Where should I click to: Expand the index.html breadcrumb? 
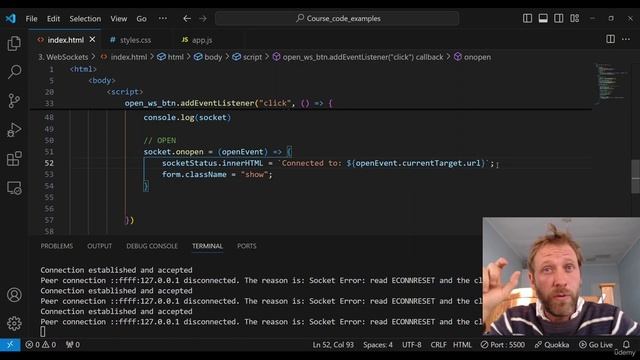click(x=124, y=57)
